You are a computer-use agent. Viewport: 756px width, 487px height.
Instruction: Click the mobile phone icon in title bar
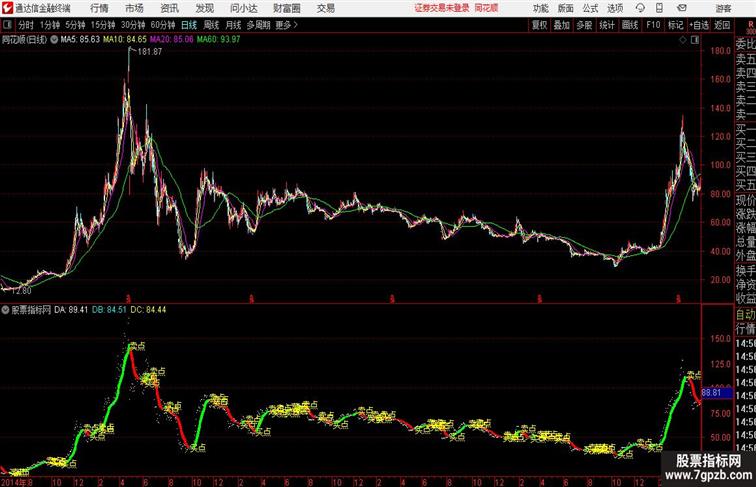(x=659, y=8)
